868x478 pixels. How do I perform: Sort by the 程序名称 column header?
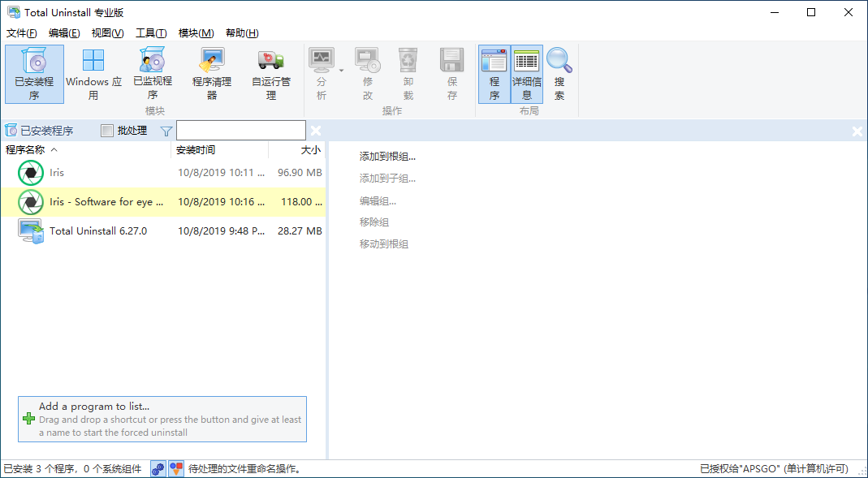(85, 149)
